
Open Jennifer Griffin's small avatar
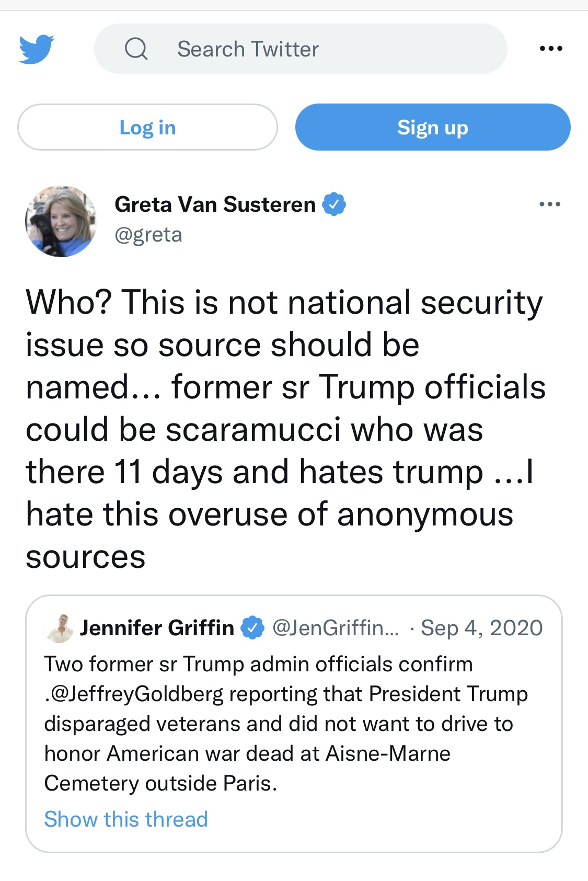[x=60, y=628]
